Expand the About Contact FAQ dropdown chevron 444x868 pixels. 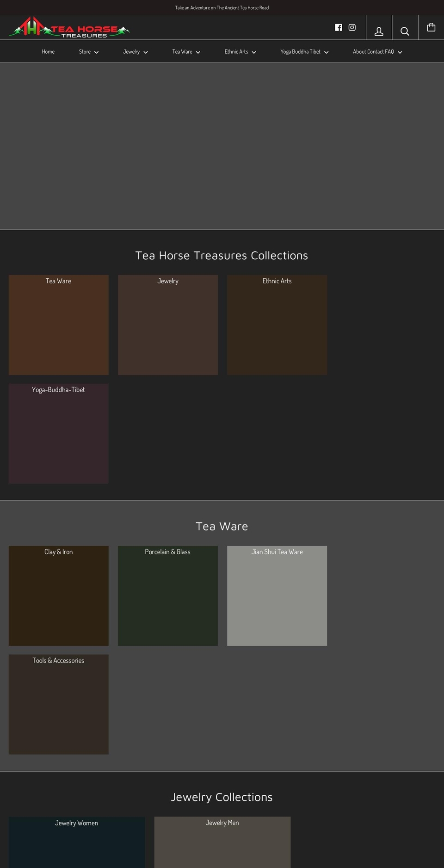coord(400,52)
